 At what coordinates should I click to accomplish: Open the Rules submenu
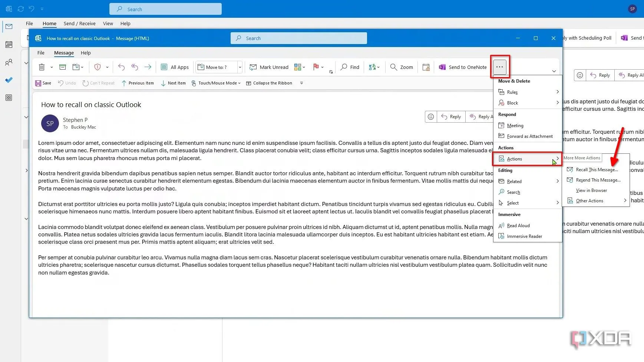[x=528, y=92]
